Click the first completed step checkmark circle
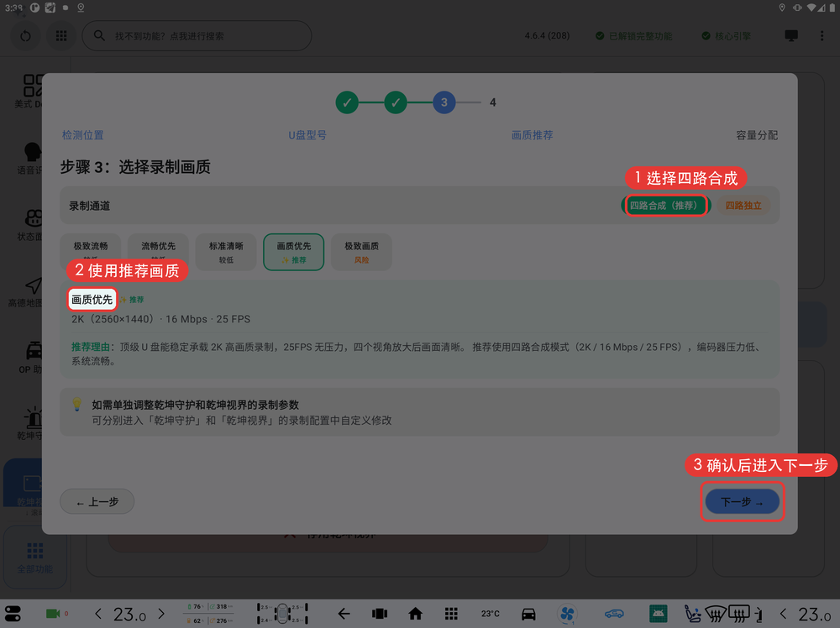Screen dimensions: 840x628 tap(347, 102)
